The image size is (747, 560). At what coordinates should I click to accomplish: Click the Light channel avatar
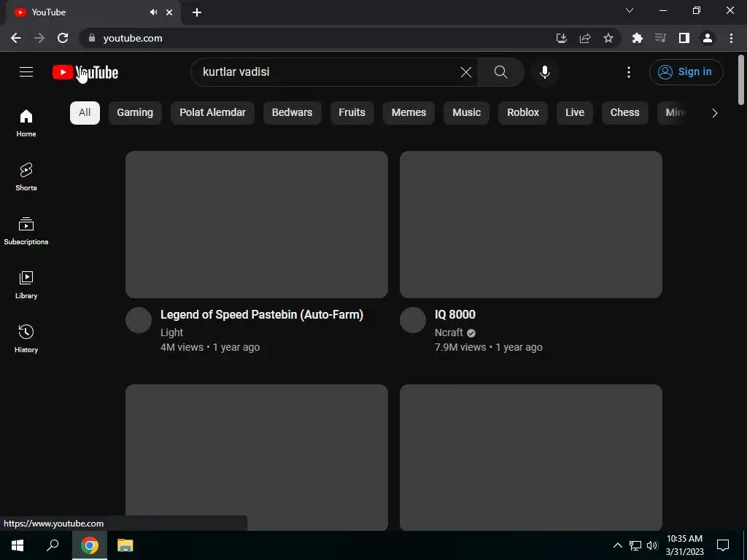(x=139, y=320)
